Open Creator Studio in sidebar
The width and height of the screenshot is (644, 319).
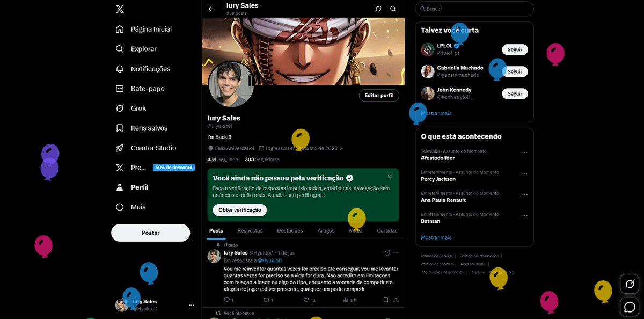tap(146, 148)
